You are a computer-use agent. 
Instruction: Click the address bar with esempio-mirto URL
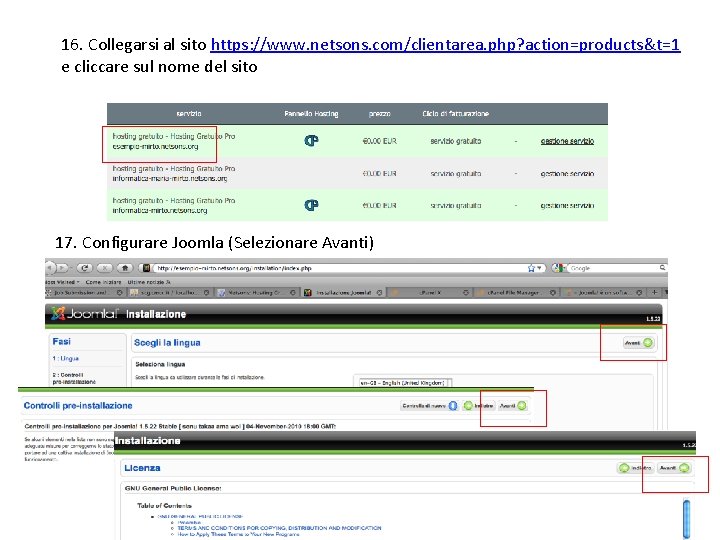[x=342, y=268]
